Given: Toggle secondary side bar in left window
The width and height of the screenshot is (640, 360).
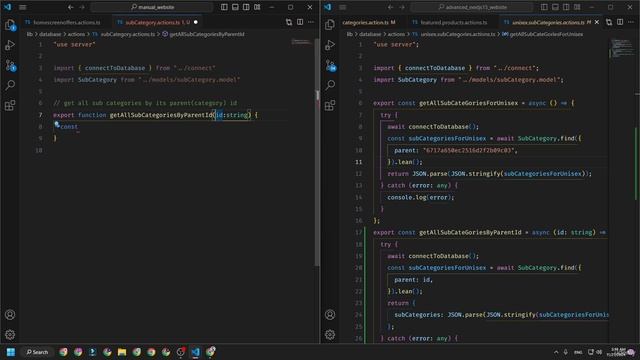Looking at the screenshot, I should tap(246, 7).
